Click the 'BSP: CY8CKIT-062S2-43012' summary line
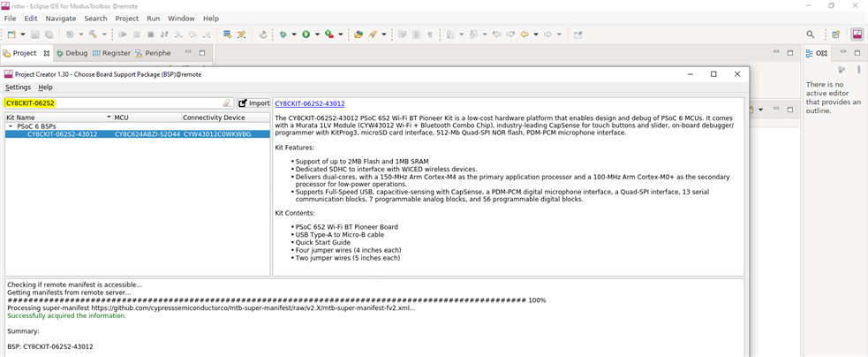Image resolution: width=868 pixels, height=357 pixels. 49,346
